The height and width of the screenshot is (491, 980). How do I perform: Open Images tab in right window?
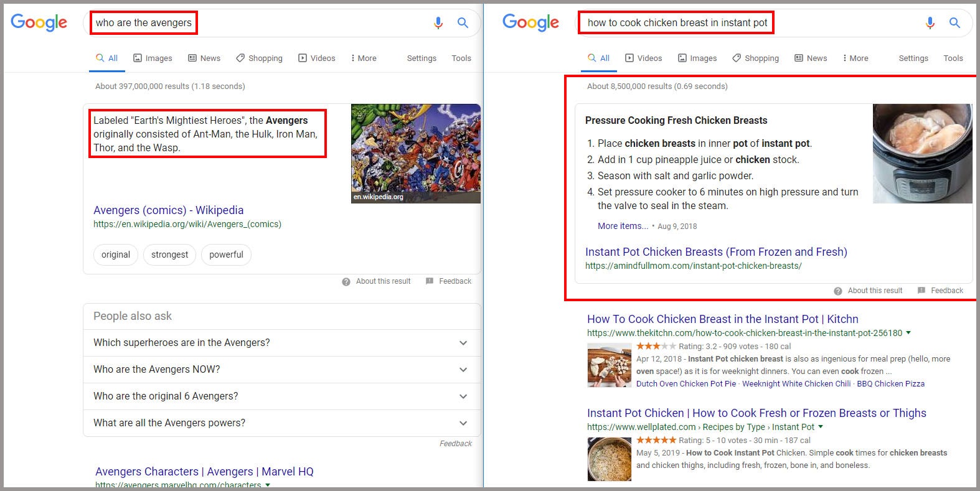(697, 58)
